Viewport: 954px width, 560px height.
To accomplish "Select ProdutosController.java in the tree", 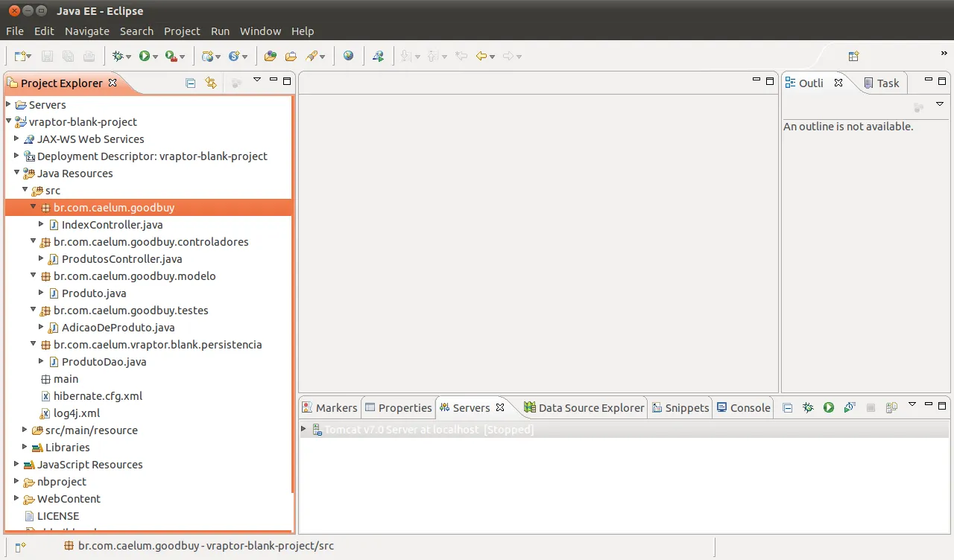I will (121, 258).
